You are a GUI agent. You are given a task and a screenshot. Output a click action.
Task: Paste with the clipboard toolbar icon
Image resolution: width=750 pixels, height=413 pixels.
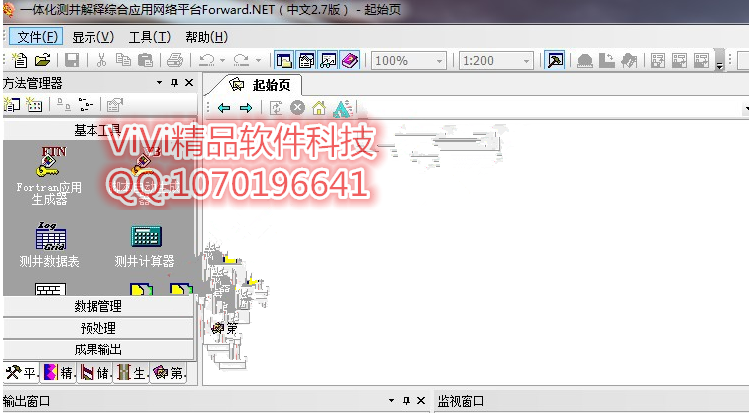(x=145, y=60)
